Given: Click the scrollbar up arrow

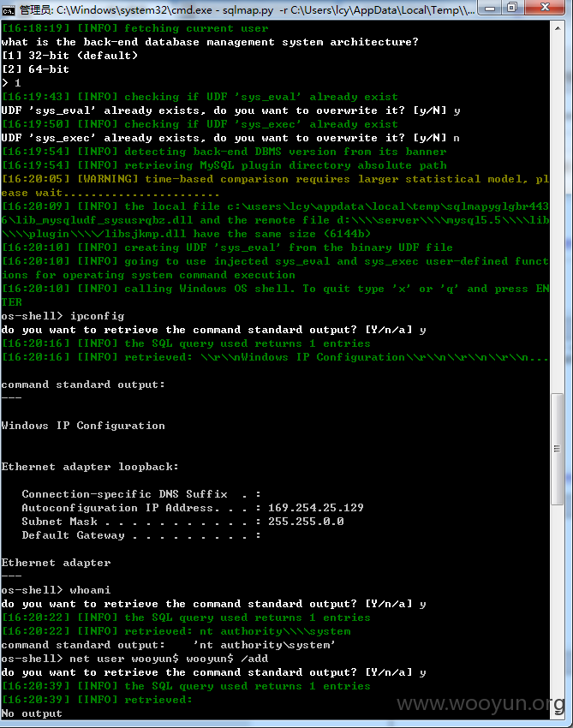Looking at the screenshot, I should [558, 28].
